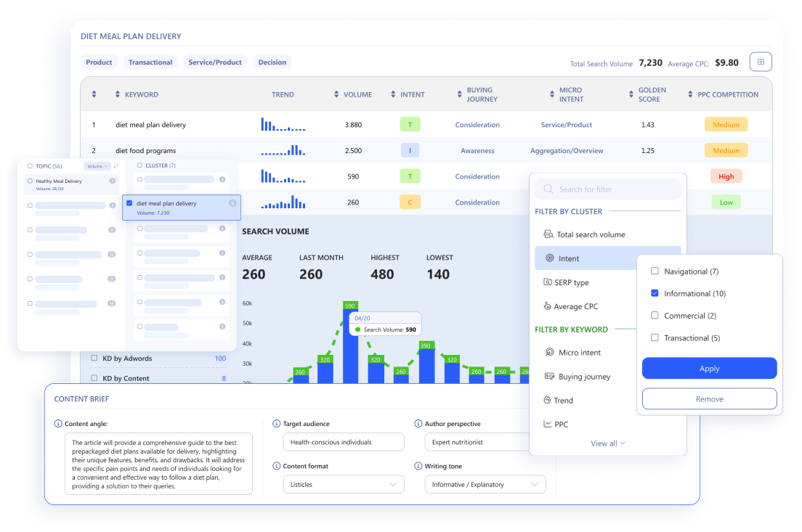Switch to the Transactional filter pill
The height and width of the screenshot is (532, 802).
(150, 62)
